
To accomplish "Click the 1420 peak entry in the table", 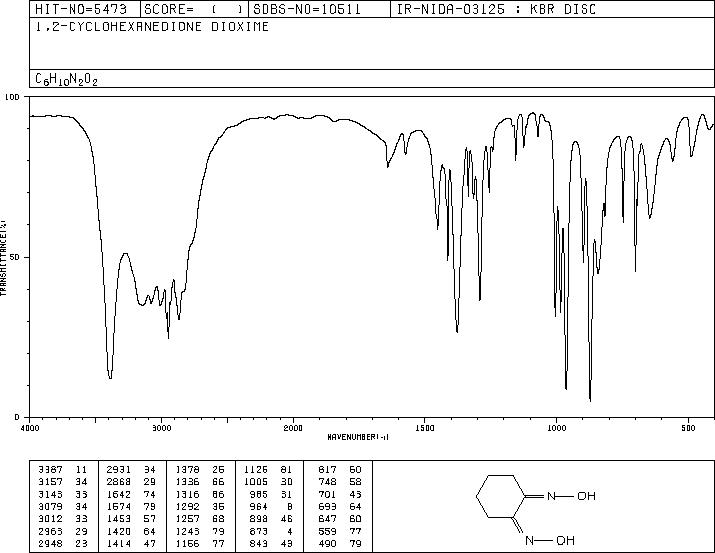I will click(x=131, y=531).
